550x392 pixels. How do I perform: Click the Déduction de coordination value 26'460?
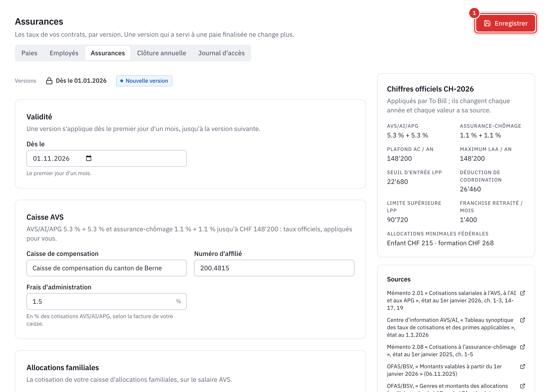(470, 189)
